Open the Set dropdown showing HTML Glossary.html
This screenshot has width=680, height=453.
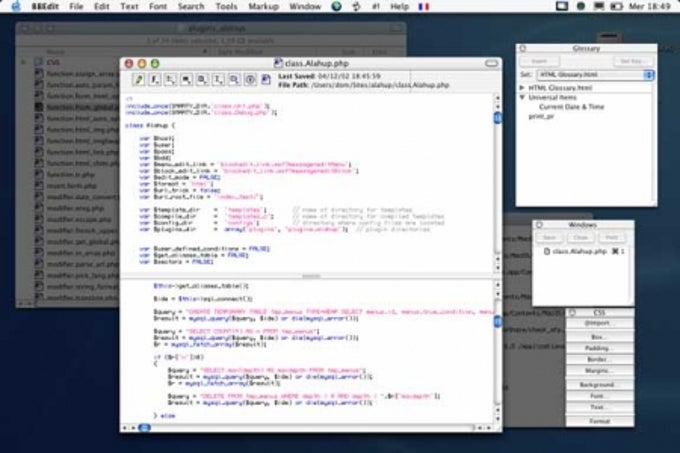pos(595,75)
